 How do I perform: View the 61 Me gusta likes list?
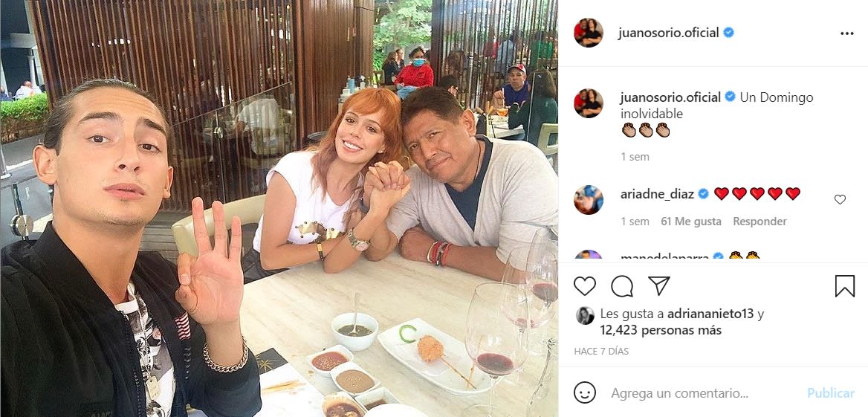click(x=691, y=222)
